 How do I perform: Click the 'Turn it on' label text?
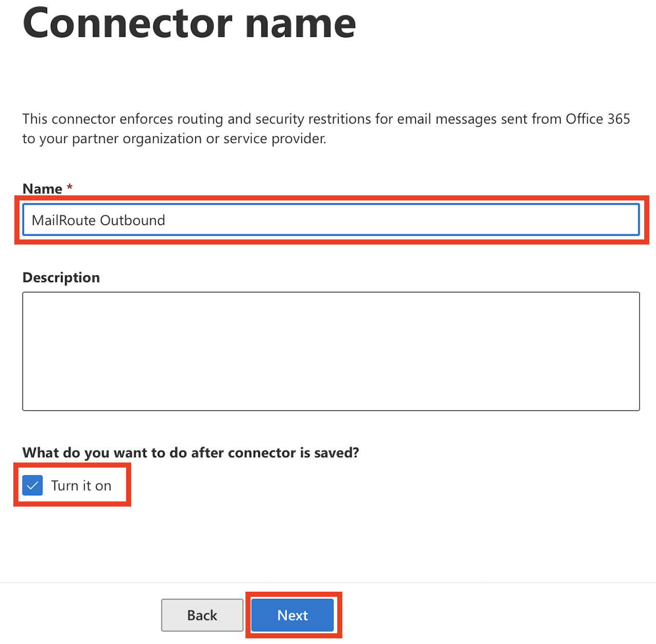tap(81, 486)
